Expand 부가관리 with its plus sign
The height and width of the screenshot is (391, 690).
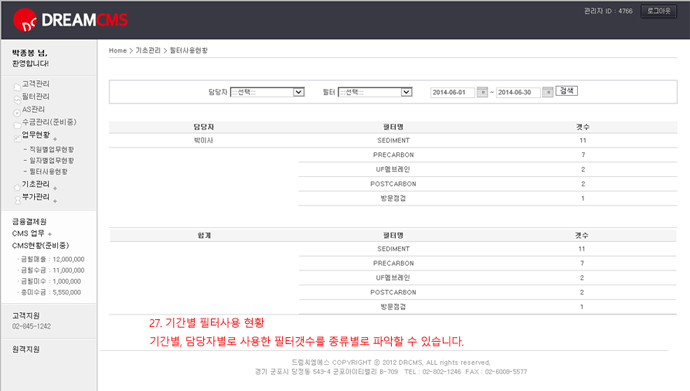(55, 201)
